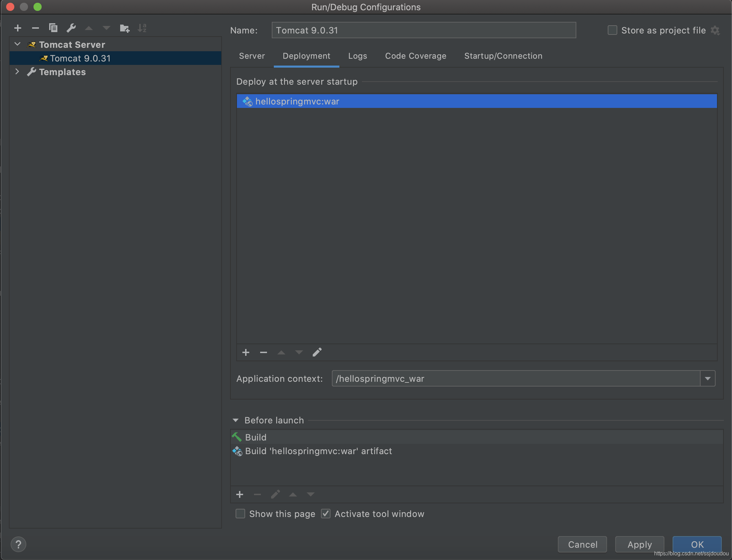
Task: Collapse the Tomcat Server tree node
Action: click(17, 44)
